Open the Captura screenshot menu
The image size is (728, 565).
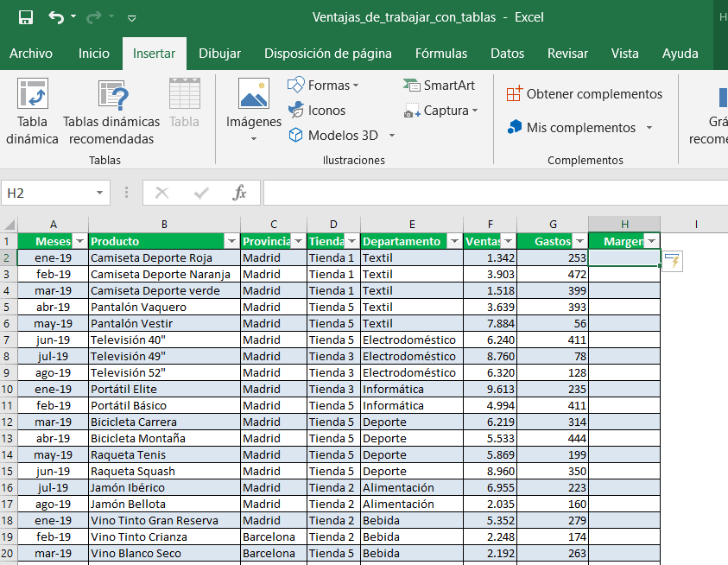pos(440,111)
